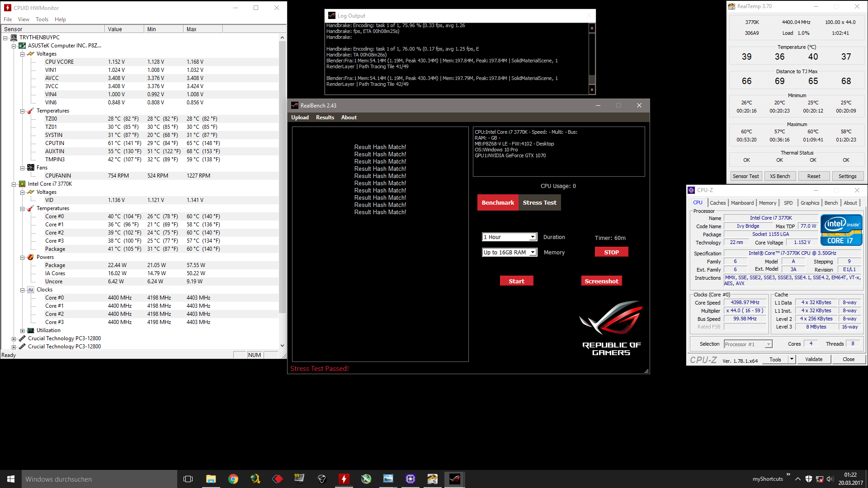Viewport: 868px width, 488px height.
Task: Expand first Crucial Technology PC3-12800 node
Action: (x=14, y=338)
